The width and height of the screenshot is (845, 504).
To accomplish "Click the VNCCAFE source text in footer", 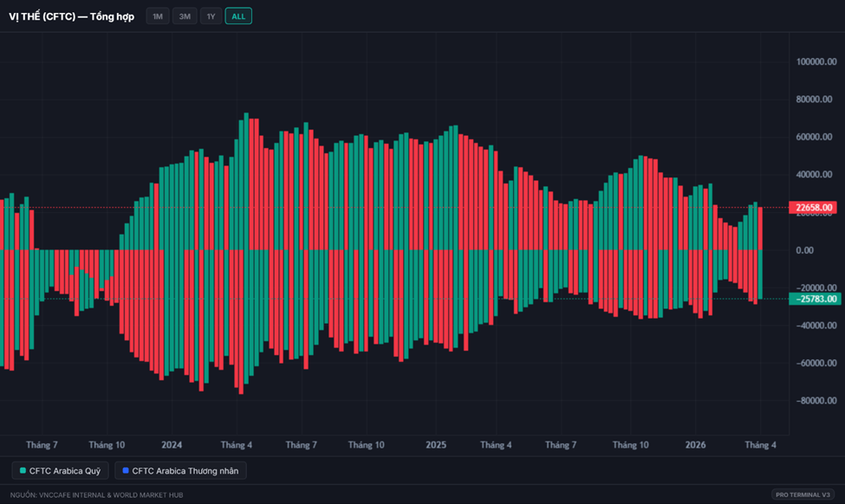I will coord(96,494).
